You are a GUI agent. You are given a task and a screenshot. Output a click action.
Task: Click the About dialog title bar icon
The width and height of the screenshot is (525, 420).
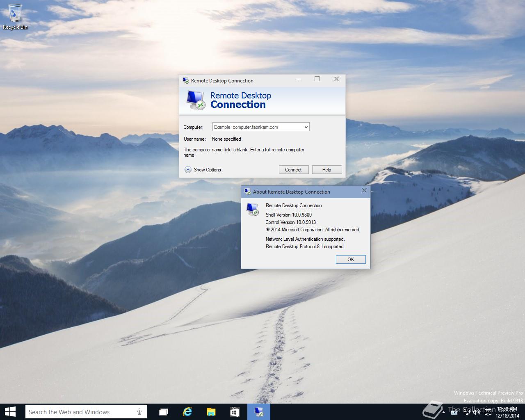(x=248, y=192)
